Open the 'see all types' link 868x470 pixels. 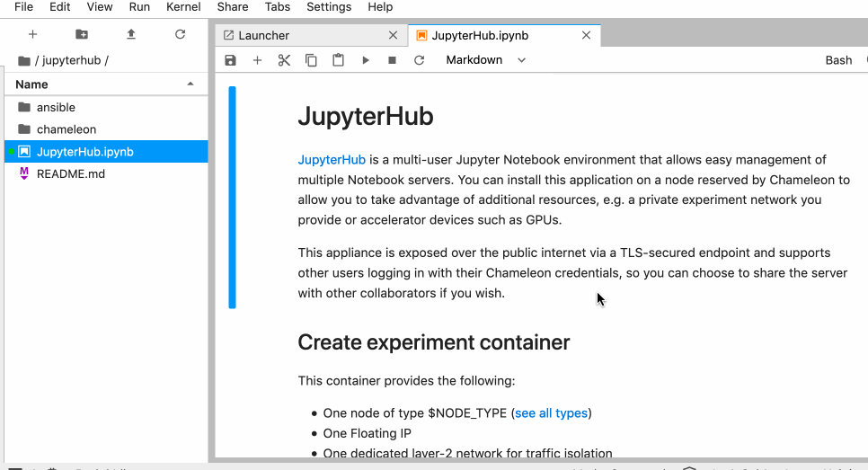pos(552,413)
